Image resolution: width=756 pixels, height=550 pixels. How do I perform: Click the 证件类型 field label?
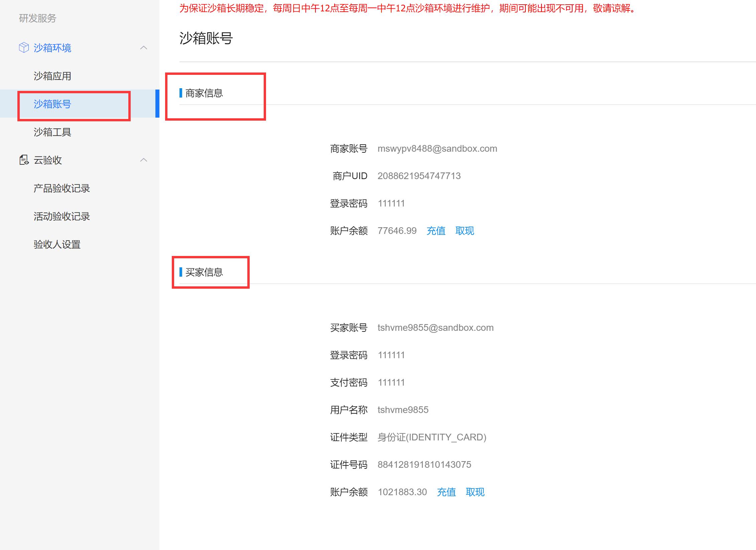point(349,437)
